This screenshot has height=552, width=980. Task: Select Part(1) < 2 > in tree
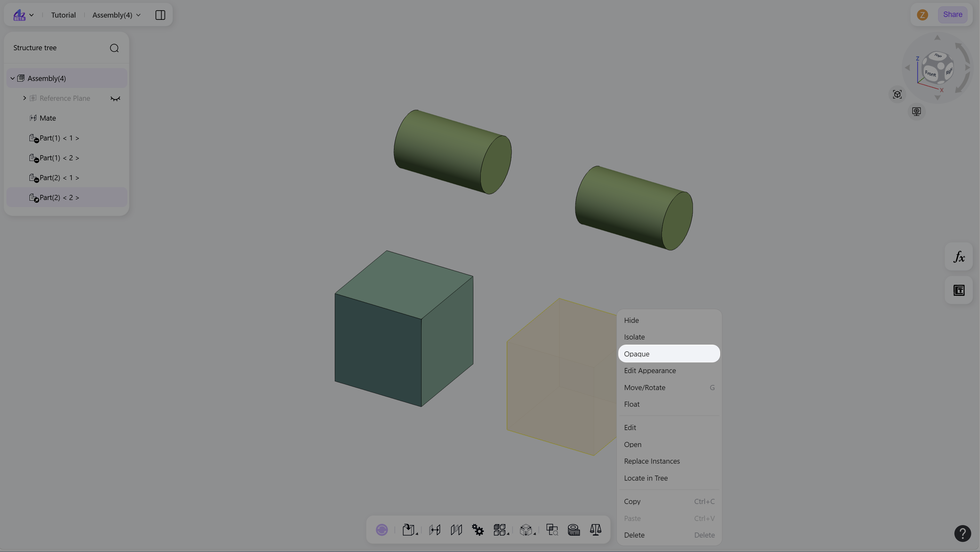[x=67, y=157]
